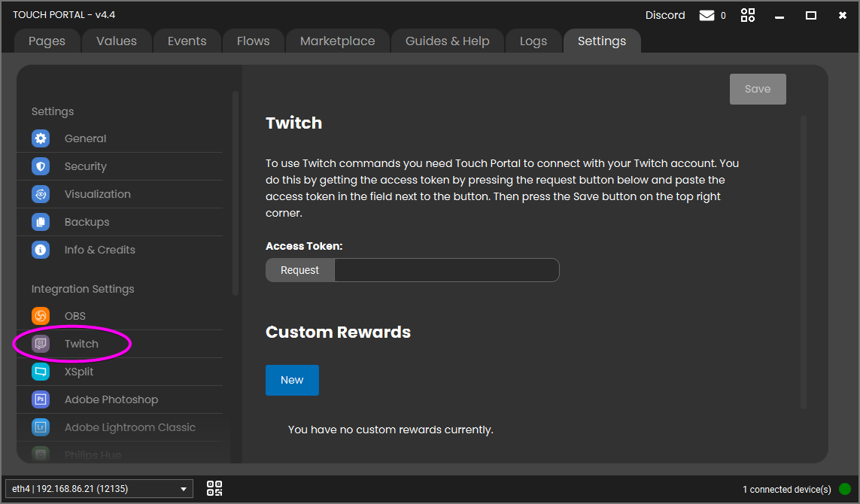
Task: Open Adobe Photoshop integration icon
Action: (41, 399)
